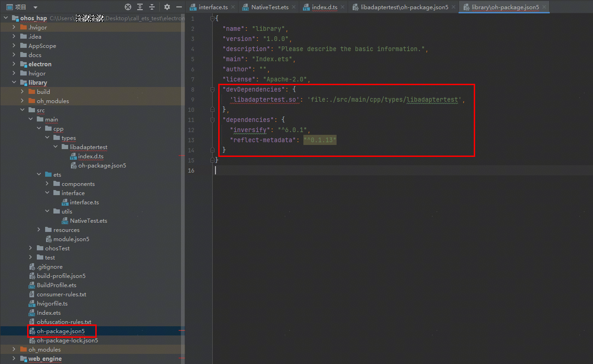Viewport: 593px width, 364px height.
Task: Fold the root JSON object on line 1
Action: click(212, 18)
